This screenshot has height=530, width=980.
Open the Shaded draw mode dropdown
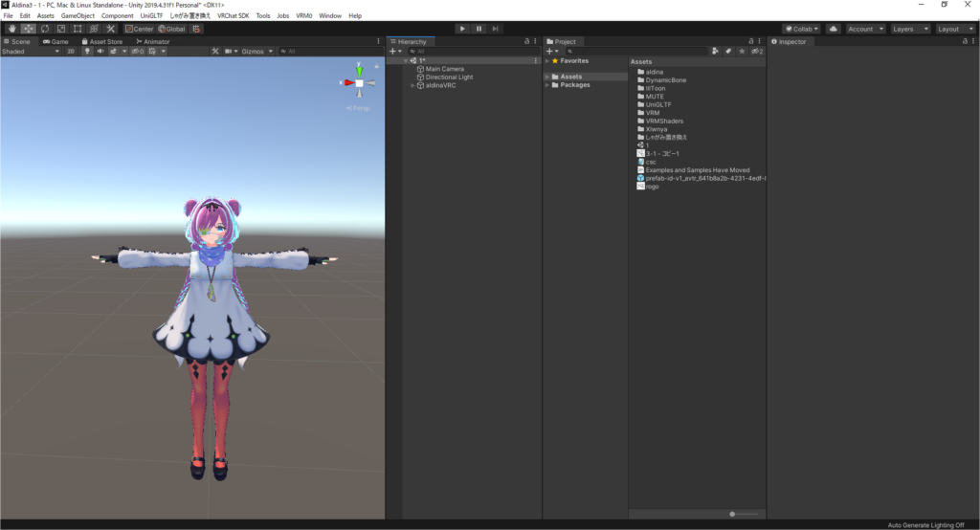pyautogui.click(x=31, y=52)
